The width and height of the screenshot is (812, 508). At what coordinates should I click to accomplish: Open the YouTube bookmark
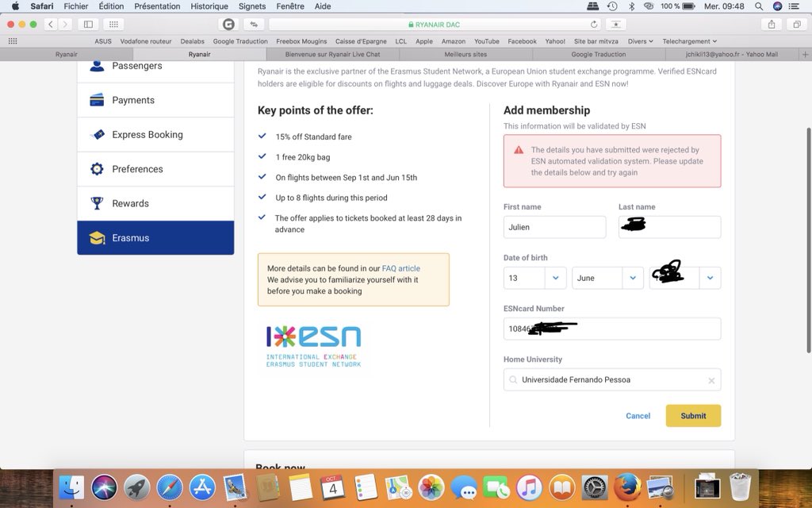pos(487,41)
